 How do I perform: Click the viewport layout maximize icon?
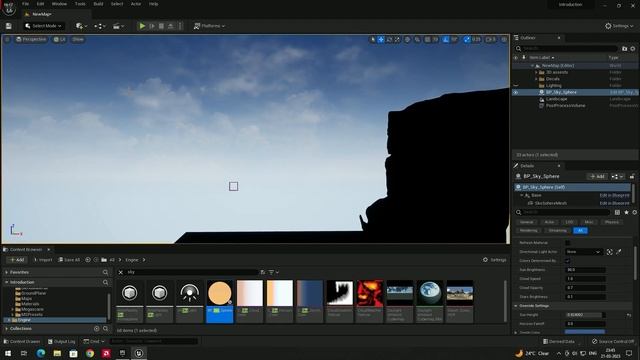coord(504,40)
